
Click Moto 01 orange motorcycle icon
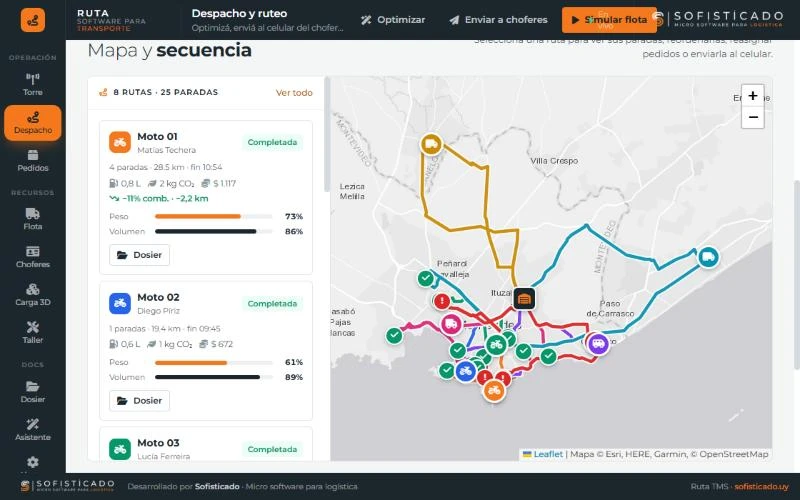point(120,142)
